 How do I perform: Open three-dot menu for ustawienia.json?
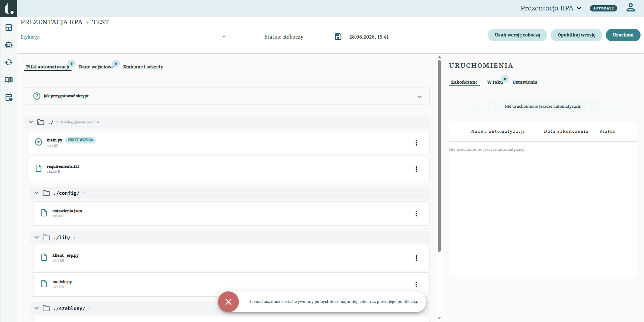(416, 214)
